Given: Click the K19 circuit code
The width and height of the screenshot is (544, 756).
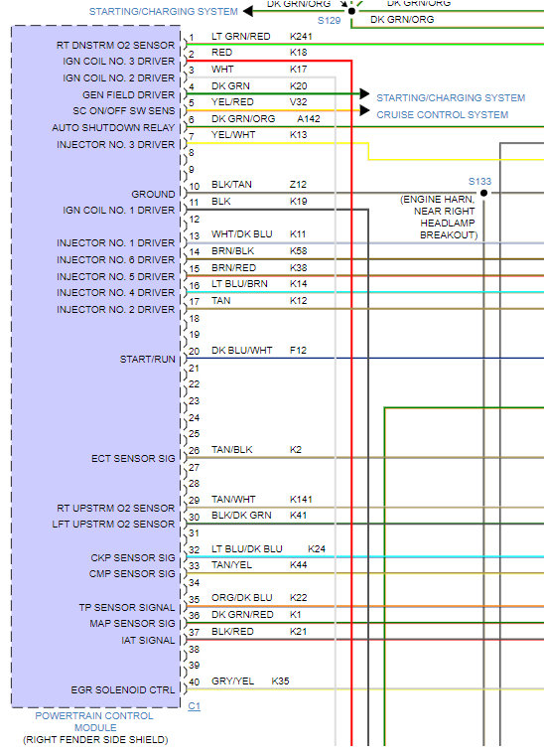Looking at the screenshot, I should click(x=298, y=201).
